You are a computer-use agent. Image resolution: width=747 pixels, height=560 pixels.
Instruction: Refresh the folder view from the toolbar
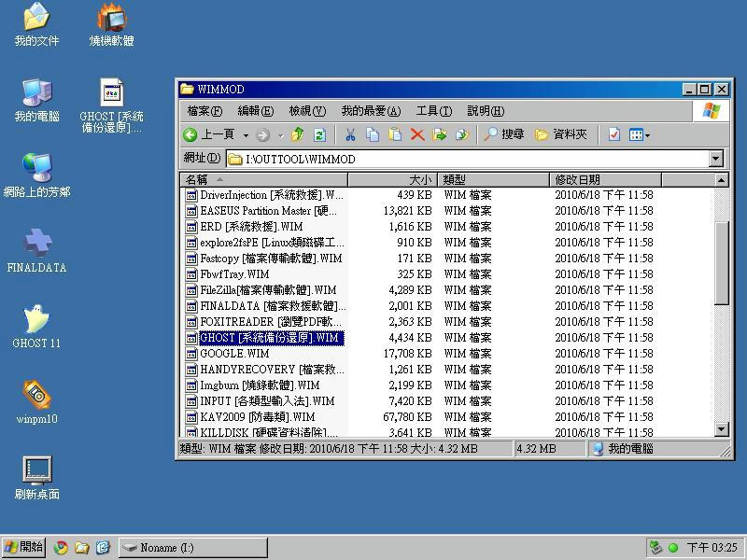click(x=319, y=135)
